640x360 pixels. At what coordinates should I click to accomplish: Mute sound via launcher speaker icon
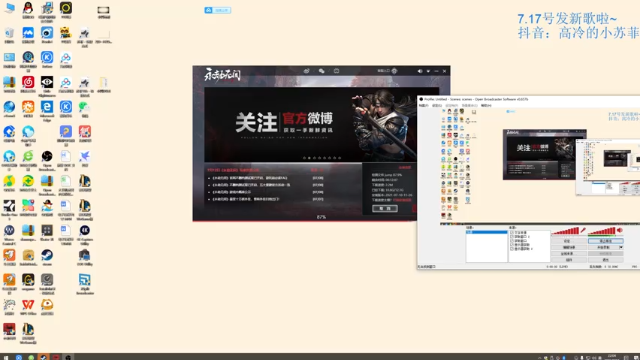[420, 71]
